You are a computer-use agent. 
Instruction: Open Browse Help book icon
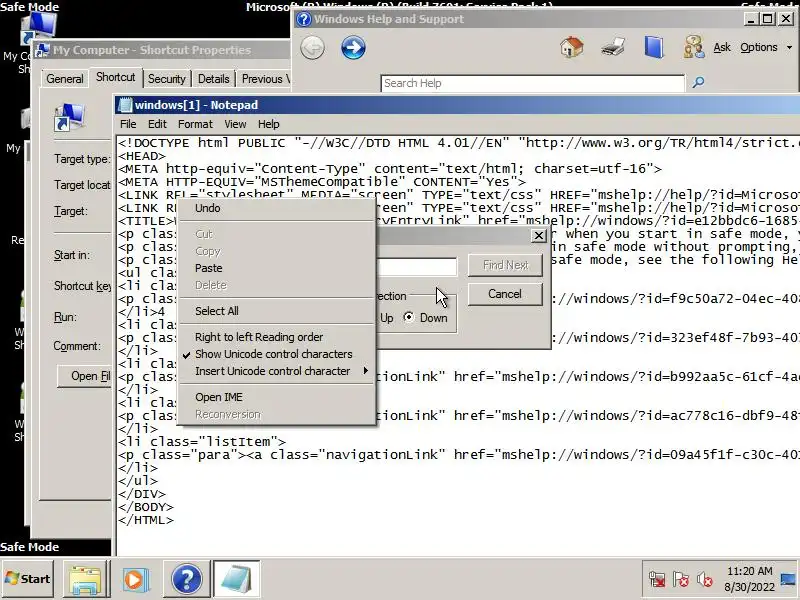point(654,47)
